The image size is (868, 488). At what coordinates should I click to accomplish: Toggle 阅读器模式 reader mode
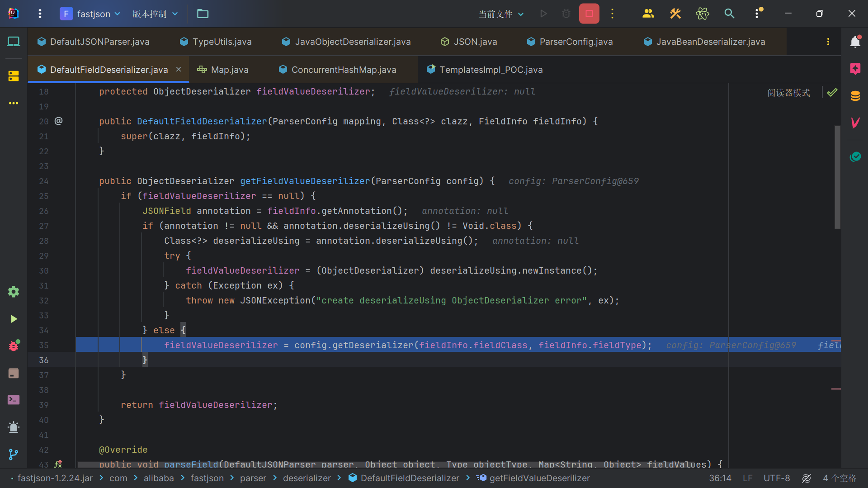[x=788, y=93]
